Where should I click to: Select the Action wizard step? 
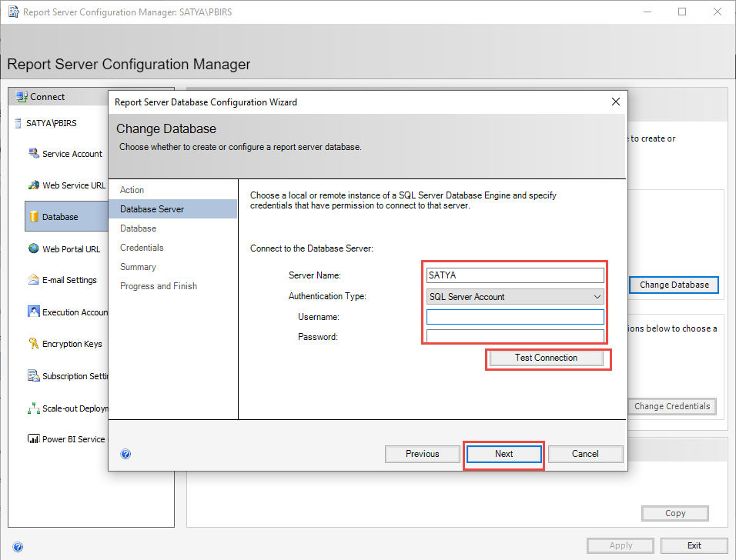coord(132,189)
